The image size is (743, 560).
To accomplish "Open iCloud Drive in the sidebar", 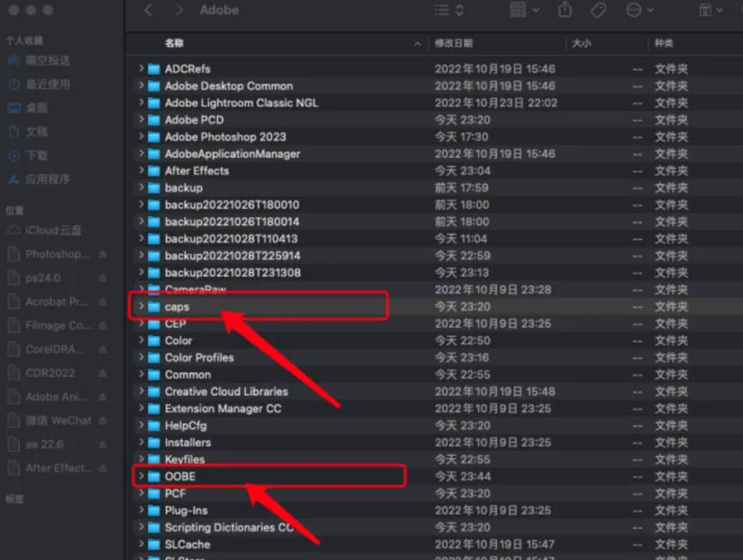I will coord(44,231).
